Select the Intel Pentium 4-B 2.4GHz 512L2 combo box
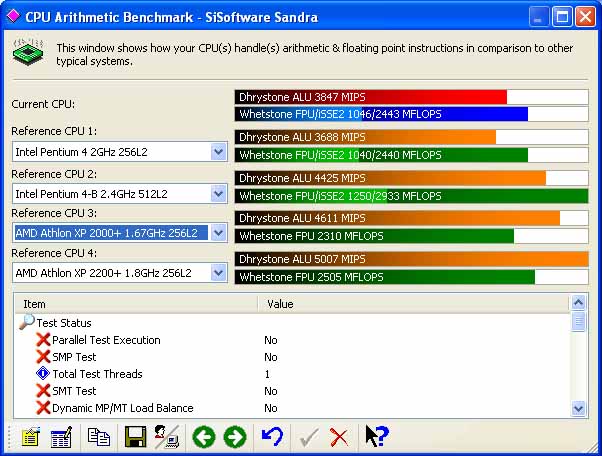The height and width of the screenshot is (456, 602). (x=120, y=193)
